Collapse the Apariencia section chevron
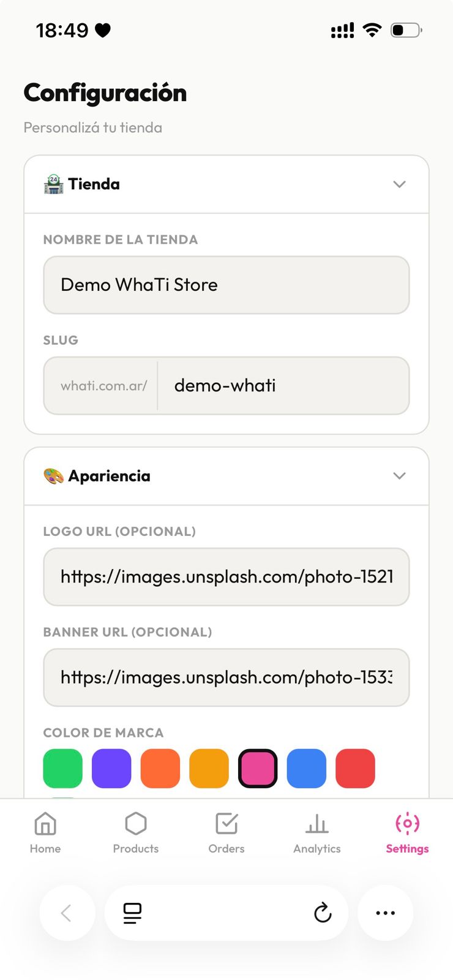This screenshot has height=980, width=453. (x=399, y=476)
